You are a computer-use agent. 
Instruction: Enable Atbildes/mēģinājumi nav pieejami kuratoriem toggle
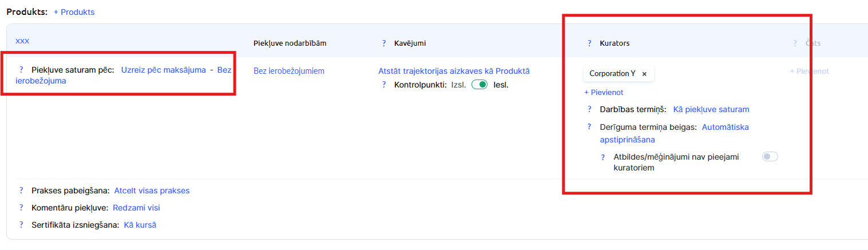[770, 157]
